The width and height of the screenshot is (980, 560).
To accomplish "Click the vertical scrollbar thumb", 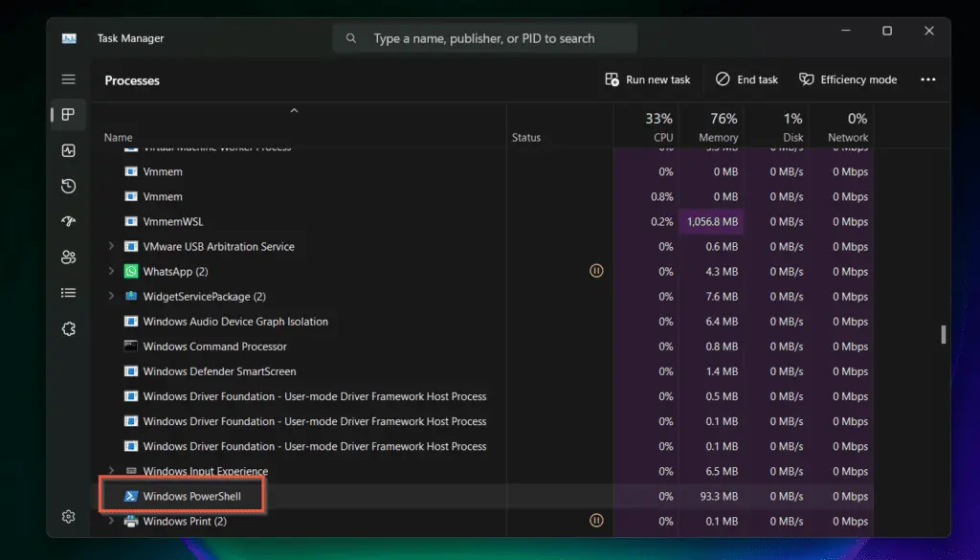I will coord(943,334).
